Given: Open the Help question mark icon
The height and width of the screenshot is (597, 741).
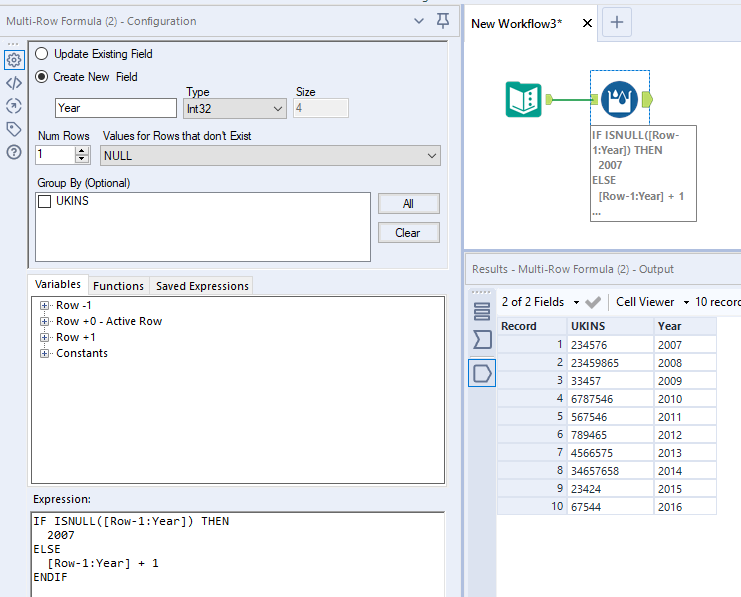Looking at the screenshot, I should pyautogui.click(x=14, y=152).
